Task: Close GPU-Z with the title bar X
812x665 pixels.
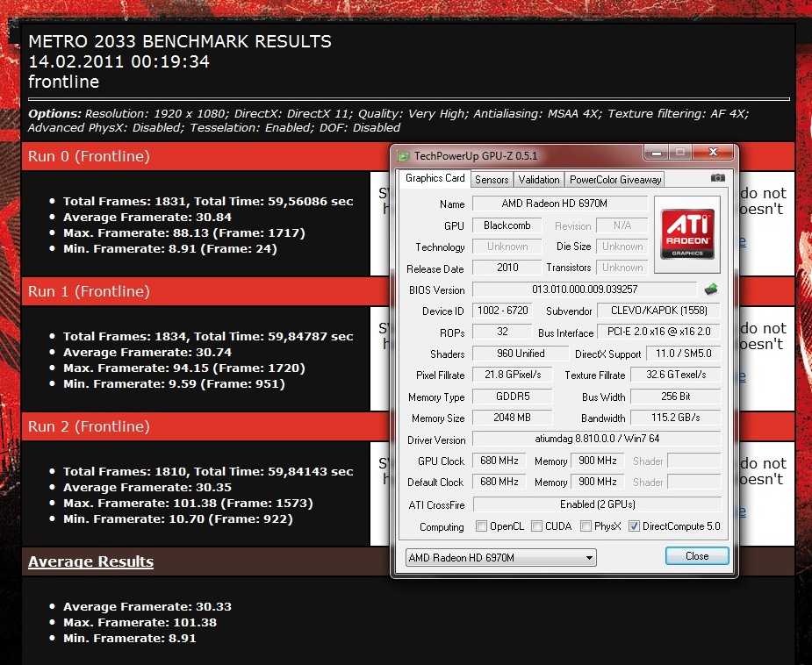Action: (713, 152)
